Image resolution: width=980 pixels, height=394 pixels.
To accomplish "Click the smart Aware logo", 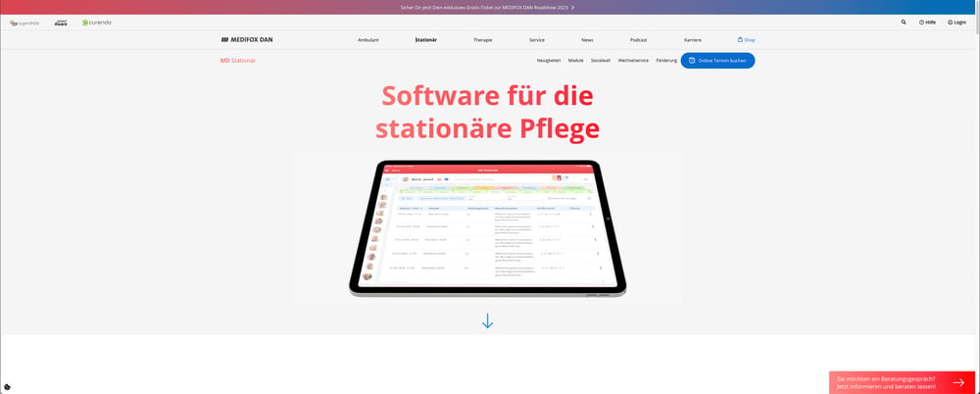I will pos(61,23).
